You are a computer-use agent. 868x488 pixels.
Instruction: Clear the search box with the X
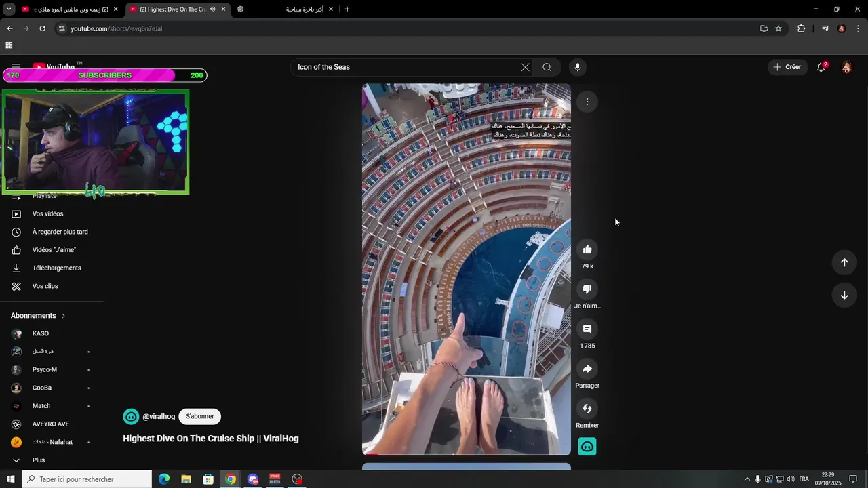pos(525,67)
